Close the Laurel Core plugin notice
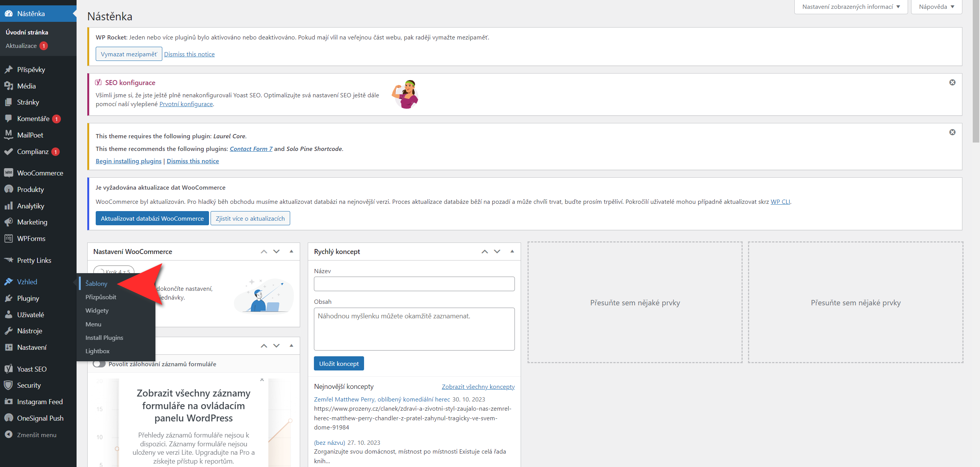The image size is (980, 467). 952,132
